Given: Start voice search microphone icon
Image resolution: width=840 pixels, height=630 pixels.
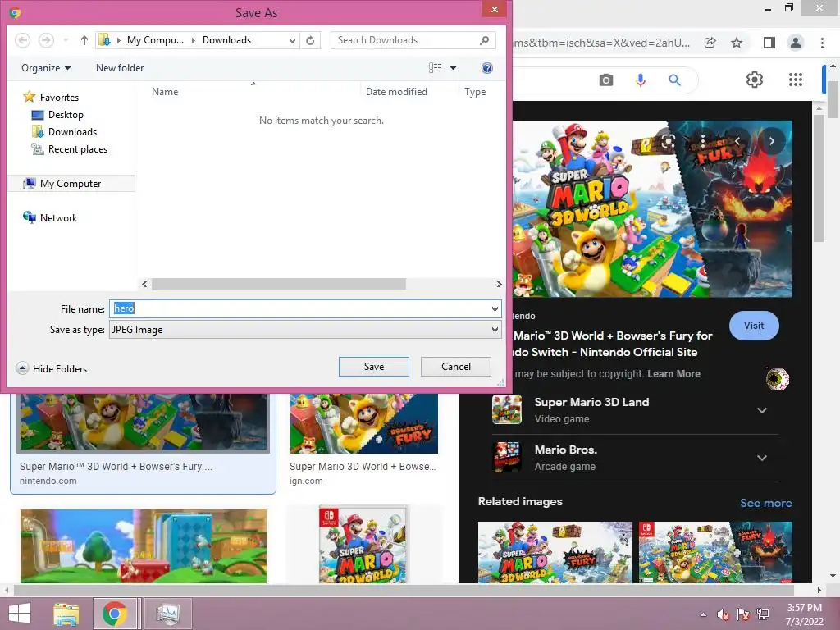Looking at the screenshot, I should pyautogui.click(x=640, y=80).
